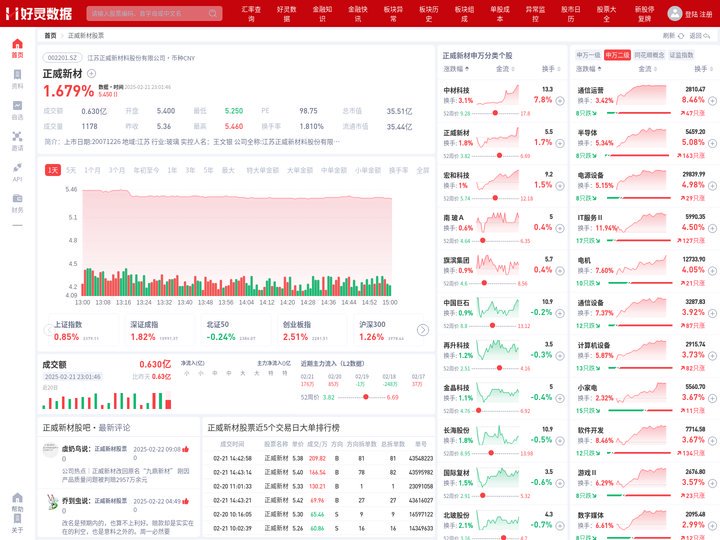This screenshot has width=720, height=540.
Task: Click the search magnifier icon in header
Action: [213, 13]
